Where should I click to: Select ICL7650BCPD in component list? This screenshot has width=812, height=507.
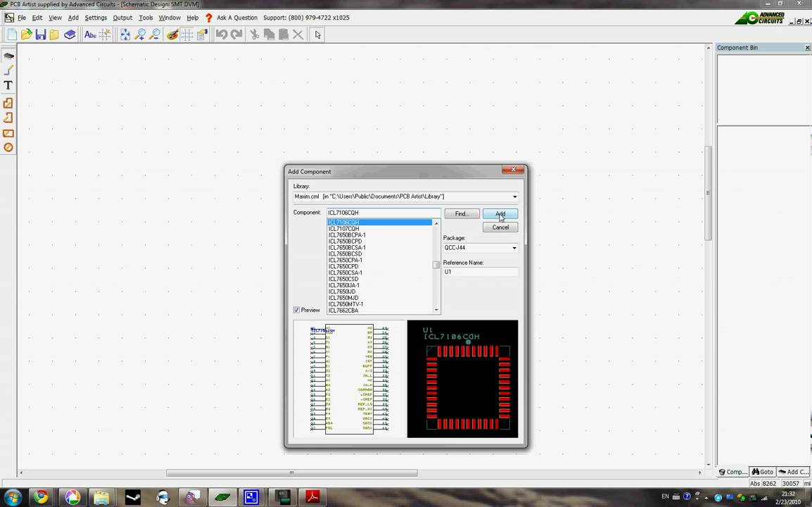coord(345,241)
